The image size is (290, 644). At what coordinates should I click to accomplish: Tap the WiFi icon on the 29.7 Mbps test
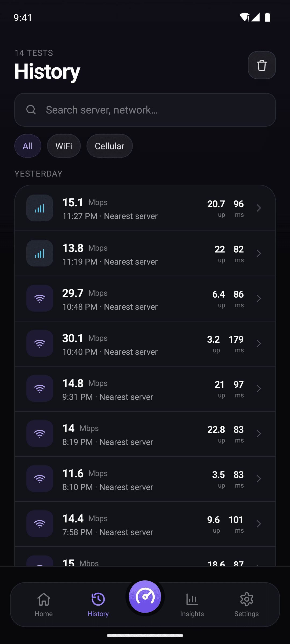tap(40, 298)
